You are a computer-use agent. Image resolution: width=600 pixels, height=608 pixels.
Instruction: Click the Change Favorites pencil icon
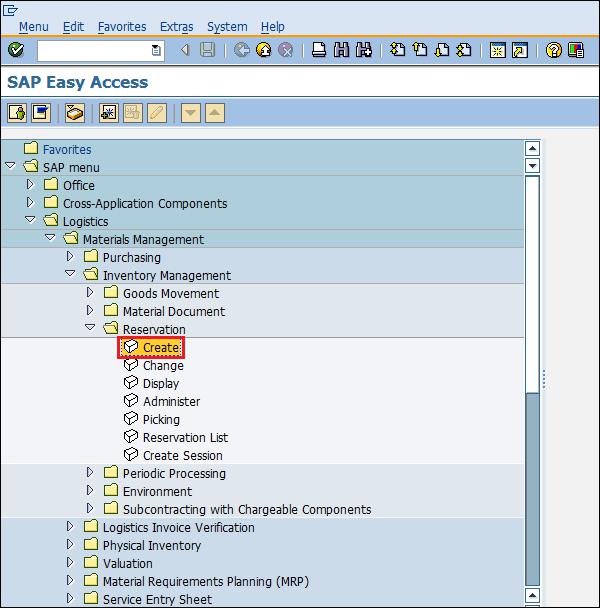tap(157, 113)
